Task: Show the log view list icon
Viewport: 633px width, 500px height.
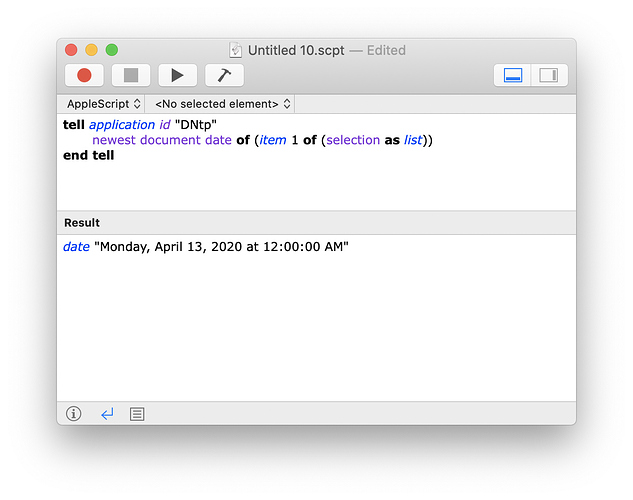Action: point(137,413)
